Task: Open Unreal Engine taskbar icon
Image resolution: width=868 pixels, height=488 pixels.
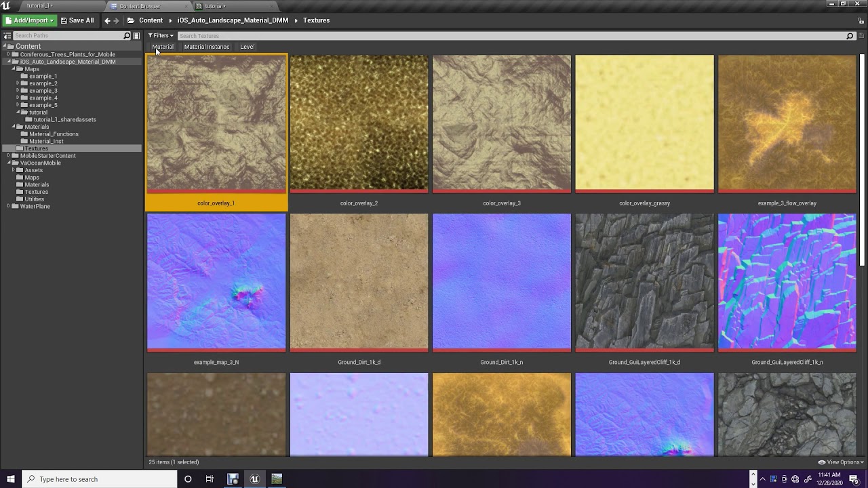Action: coord(254,479)
